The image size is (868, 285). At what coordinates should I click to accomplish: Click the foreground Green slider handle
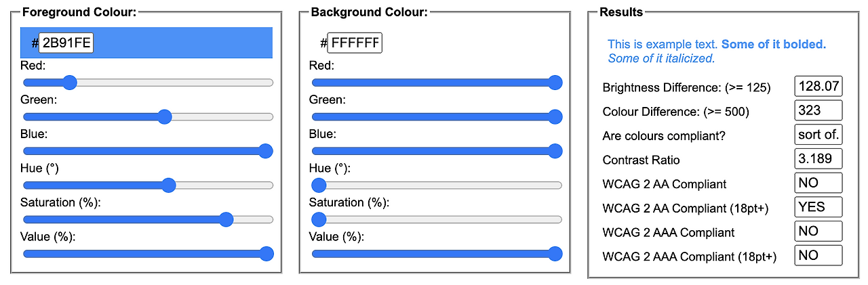point(165,116)
